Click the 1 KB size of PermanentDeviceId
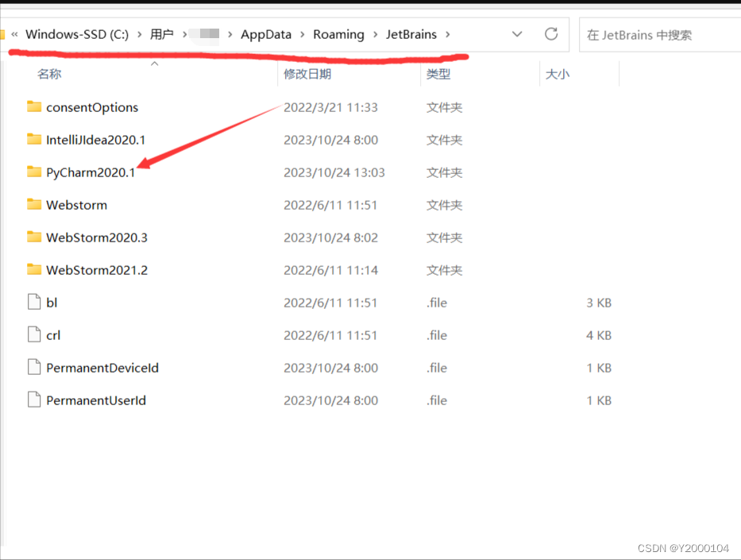This screenshot has width=741, height=560. (x=599, y=368)
